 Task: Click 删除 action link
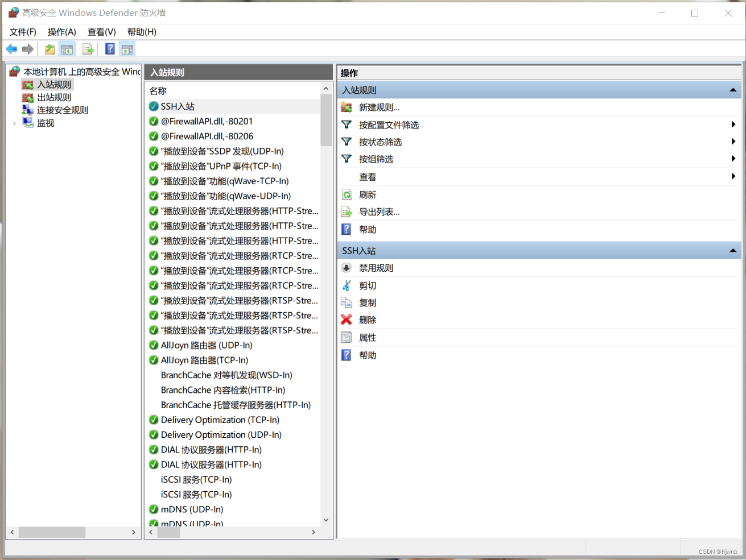(368, 320)
